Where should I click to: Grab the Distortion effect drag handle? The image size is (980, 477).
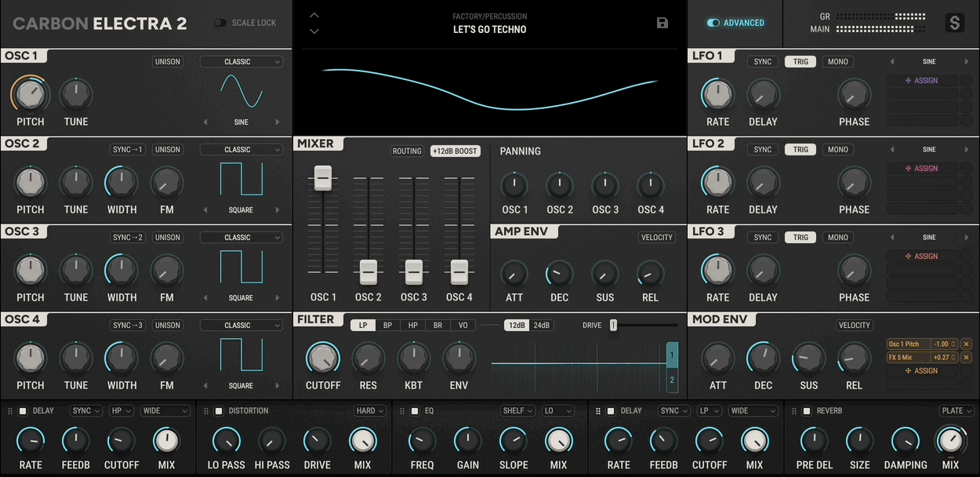(205, 411)
